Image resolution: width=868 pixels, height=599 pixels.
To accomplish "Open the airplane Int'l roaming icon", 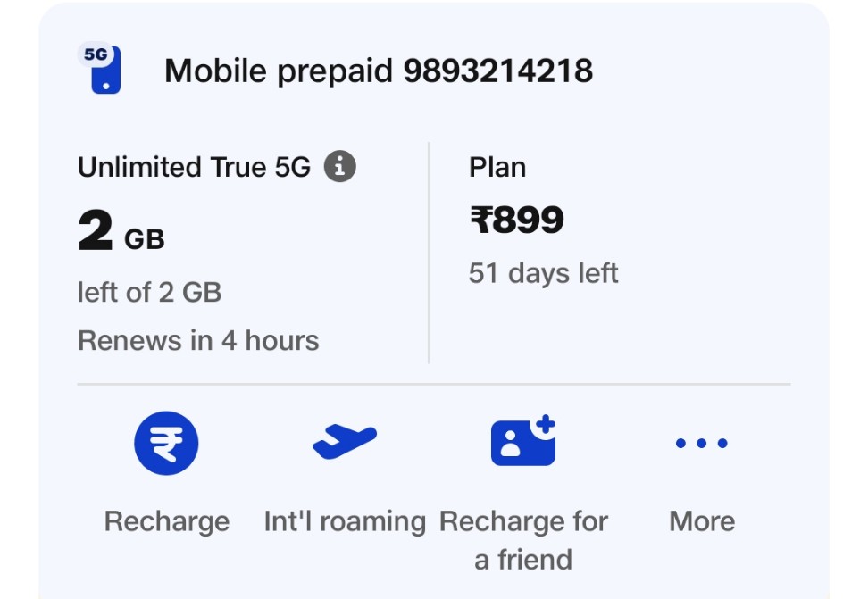I will [345, 441].
